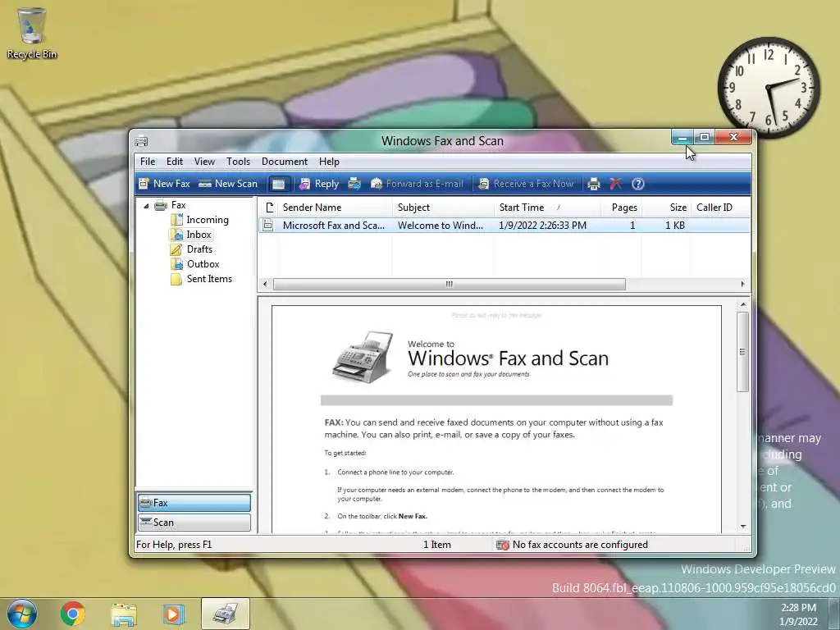This screenshot has width=840, height=630.
Task: Open the View menu
Action: tap(204, 162)
